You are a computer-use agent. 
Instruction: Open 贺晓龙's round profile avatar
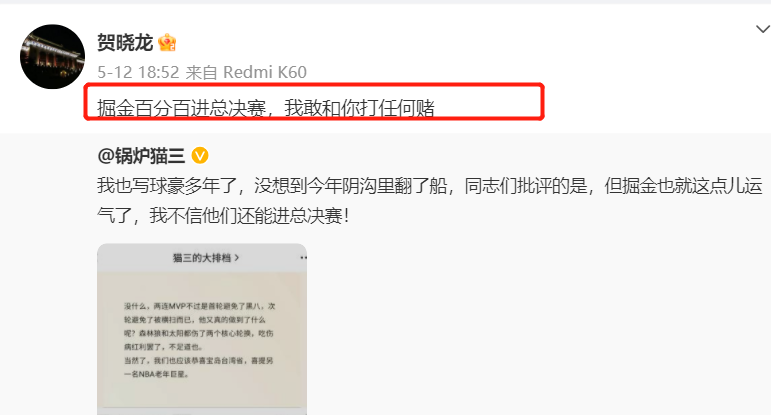coord(52,57)
